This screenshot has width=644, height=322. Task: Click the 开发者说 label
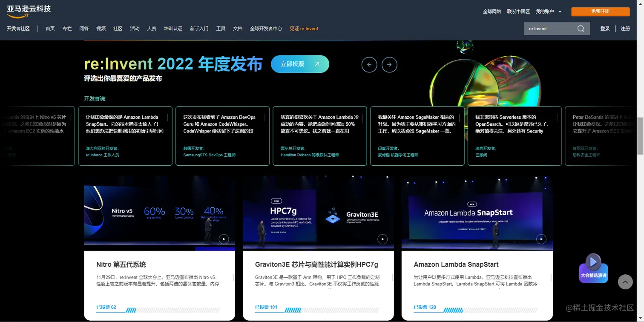pos(95,98)
